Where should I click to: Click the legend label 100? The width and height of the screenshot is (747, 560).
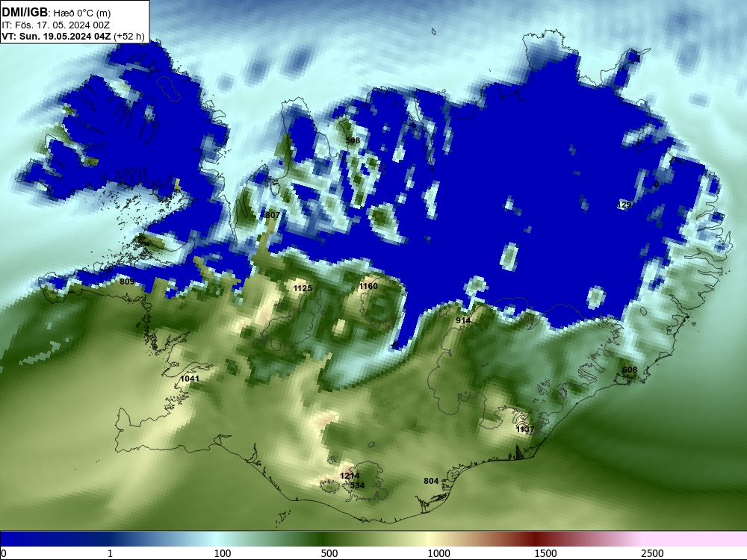click(223, 553)
